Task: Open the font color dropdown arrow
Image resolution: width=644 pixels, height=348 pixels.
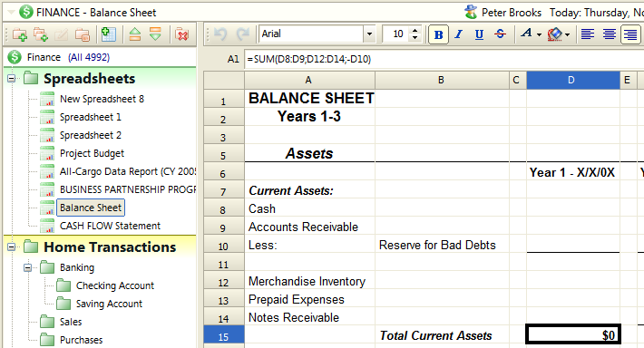Action: point(539,34)
